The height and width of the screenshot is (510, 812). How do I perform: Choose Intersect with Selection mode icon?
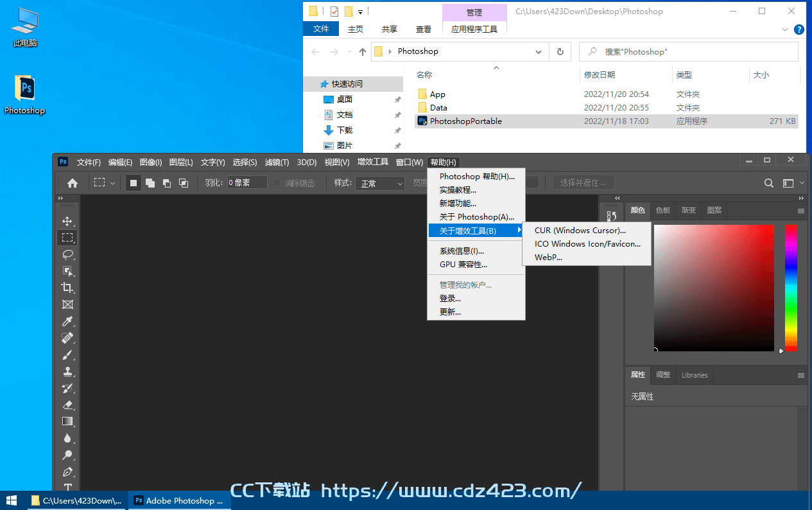coord(184,183)
